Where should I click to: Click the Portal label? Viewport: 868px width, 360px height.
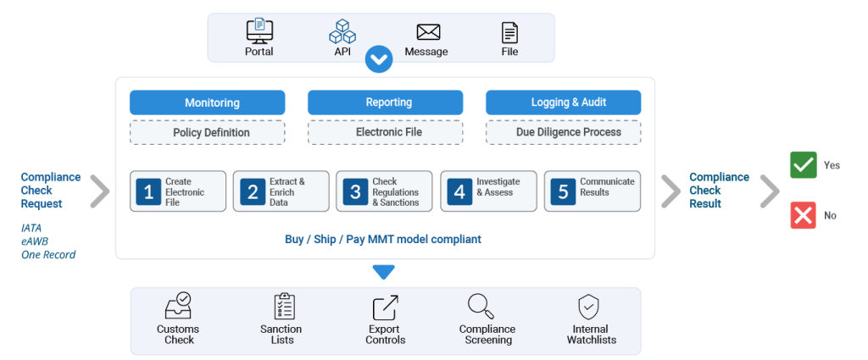click(x=259, y=52)
